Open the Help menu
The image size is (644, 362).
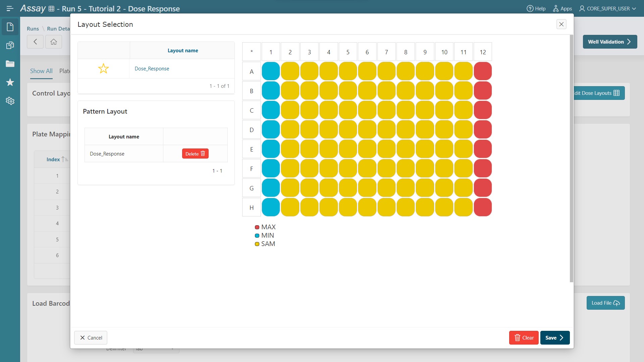[536, 8]
